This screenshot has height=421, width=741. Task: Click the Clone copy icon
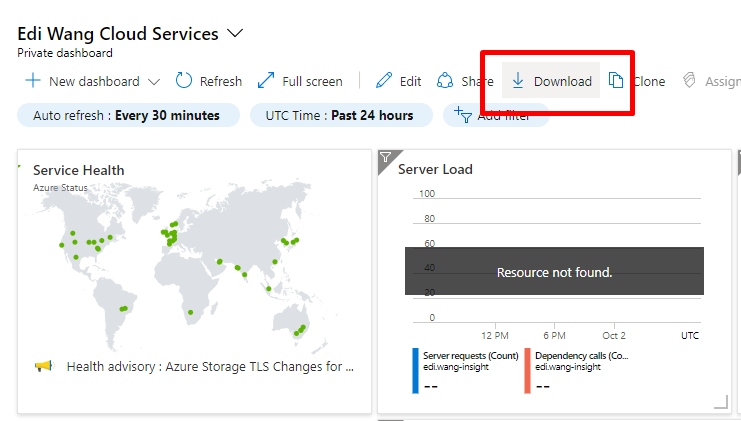616,80
